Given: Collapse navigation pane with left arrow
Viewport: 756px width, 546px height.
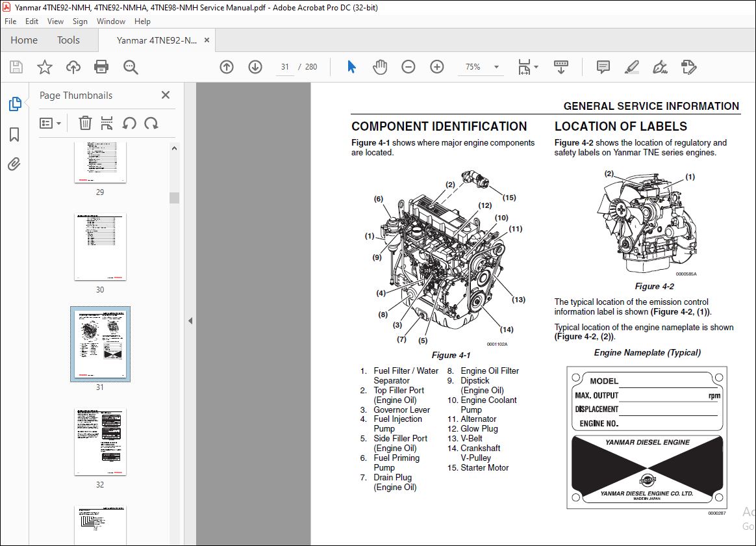Looking at the screenshot, I should pyautogui.click(x=190, y=320).
